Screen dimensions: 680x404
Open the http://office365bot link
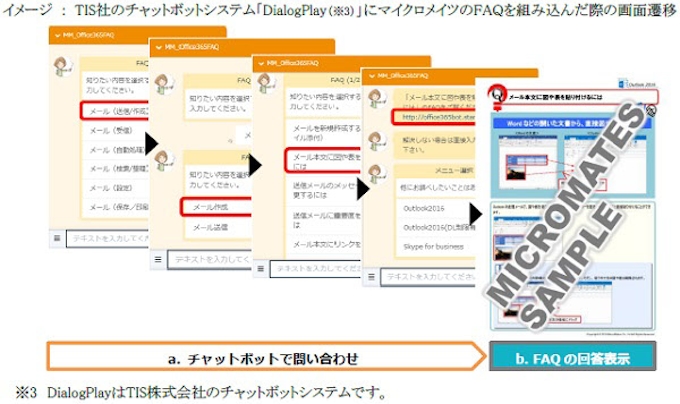430,116
